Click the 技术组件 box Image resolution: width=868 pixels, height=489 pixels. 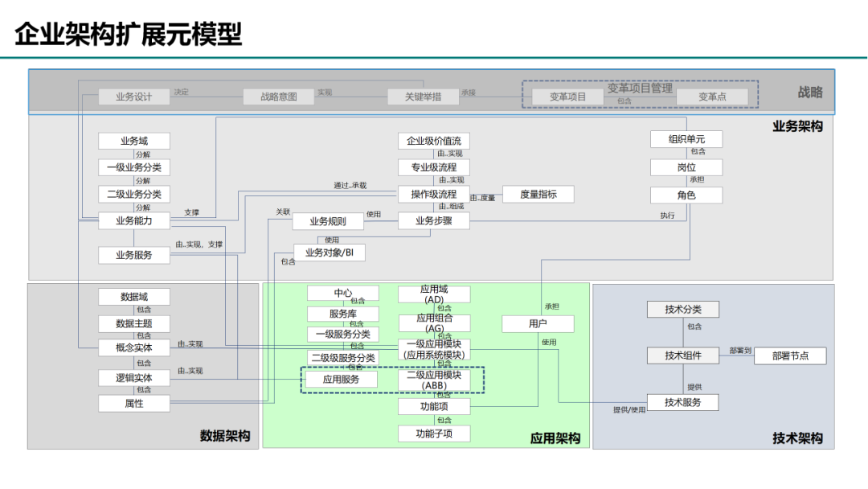coord(683,355)
